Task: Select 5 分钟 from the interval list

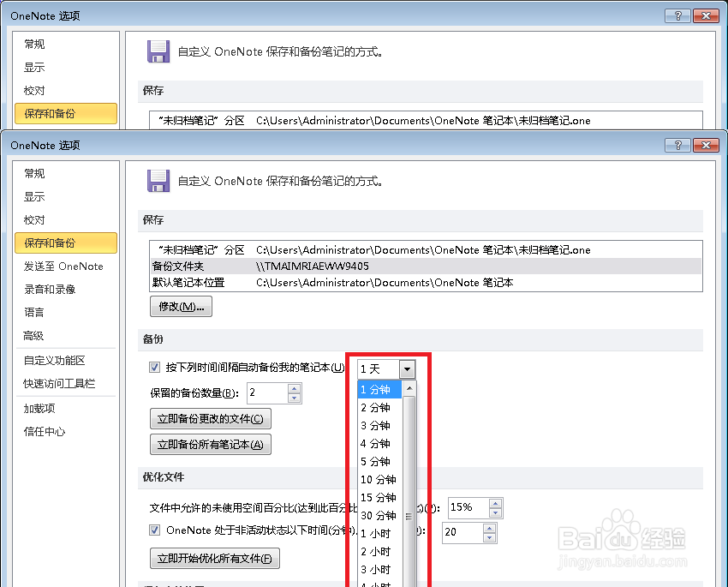Action: (x=379, y=462)
